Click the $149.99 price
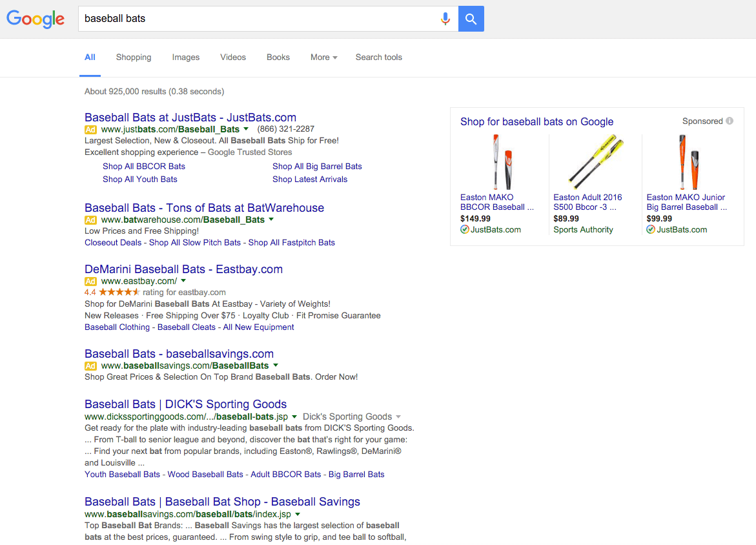This screenshot has width=756, height=545. point(475,218)
